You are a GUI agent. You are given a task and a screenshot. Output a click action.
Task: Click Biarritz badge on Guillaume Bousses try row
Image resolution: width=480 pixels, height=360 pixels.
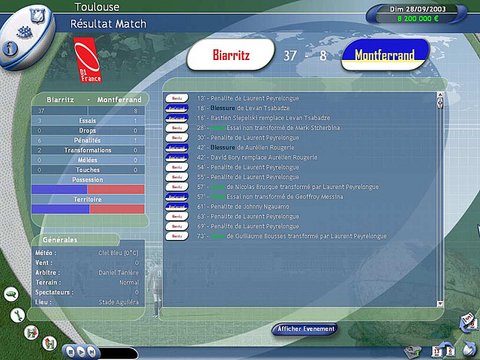(x=177, y=236)
